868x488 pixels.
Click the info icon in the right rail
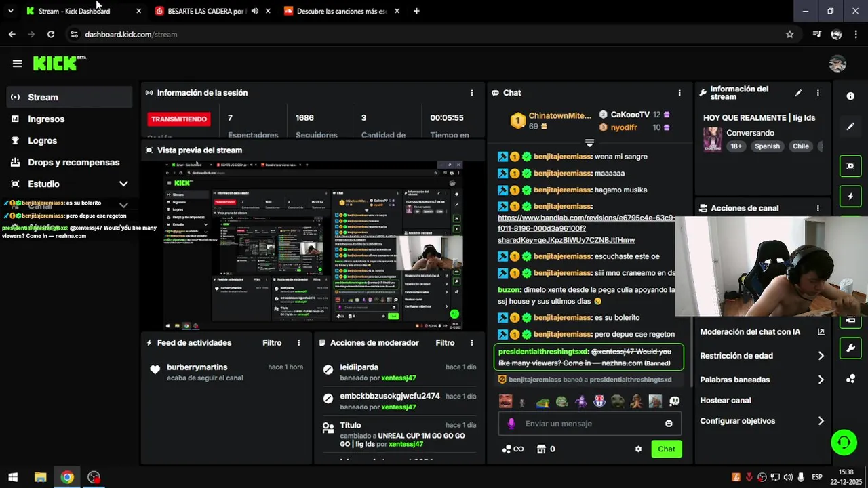coord(850,96)
